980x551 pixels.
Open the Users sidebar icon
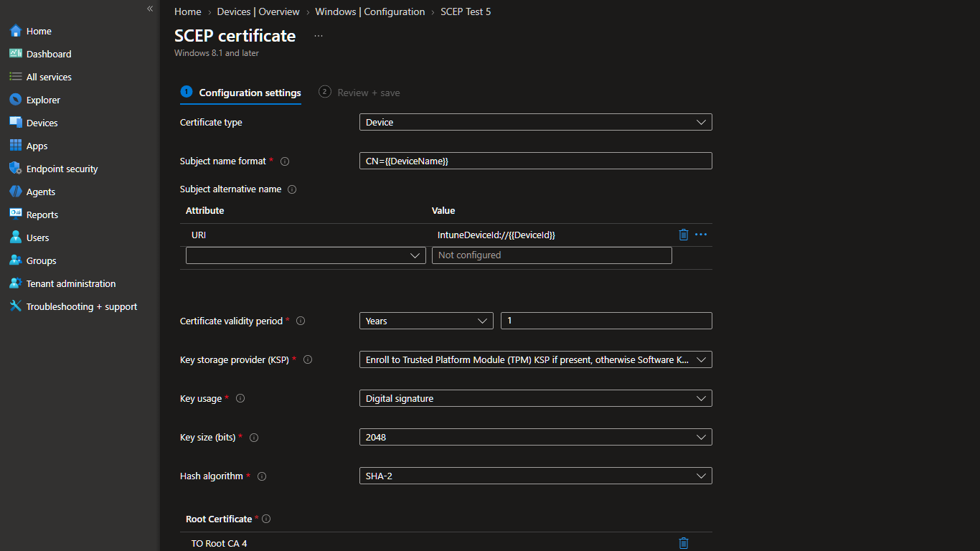(x=16, y=237)
